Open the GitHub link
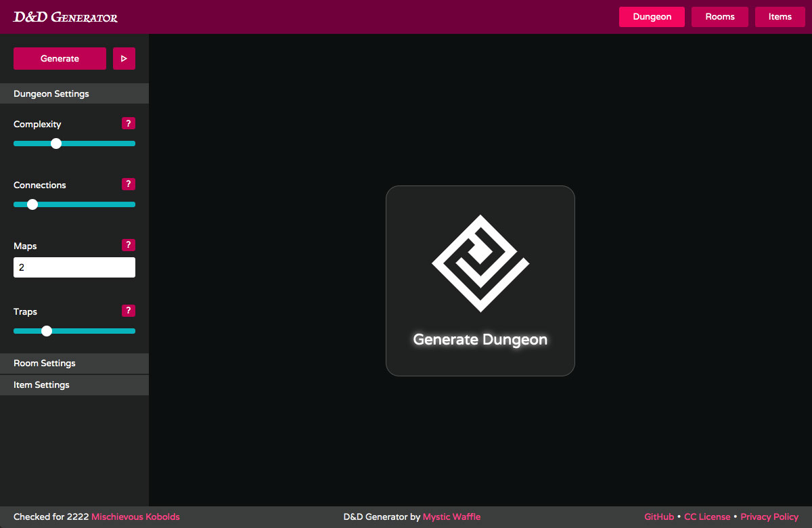 coord(658,516)
